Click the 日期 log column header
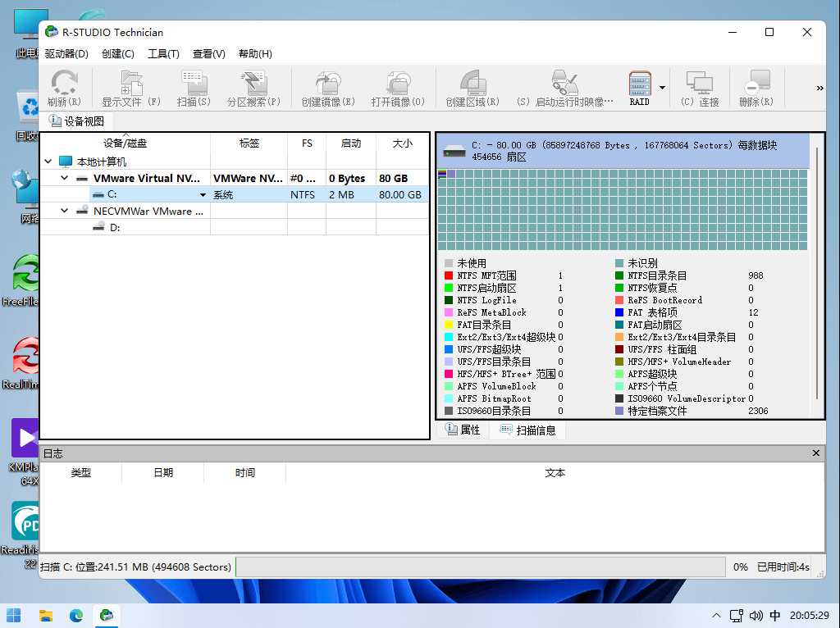 tap(163, 473)
